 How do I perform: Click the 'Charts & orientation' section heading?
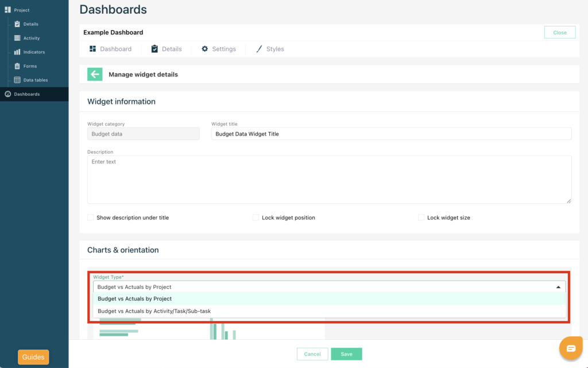(123, 250)
